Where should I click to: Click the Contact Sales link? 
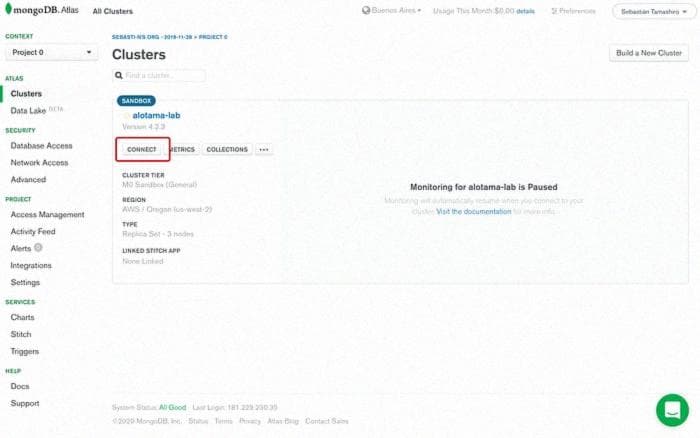click(x=327, y=421)
